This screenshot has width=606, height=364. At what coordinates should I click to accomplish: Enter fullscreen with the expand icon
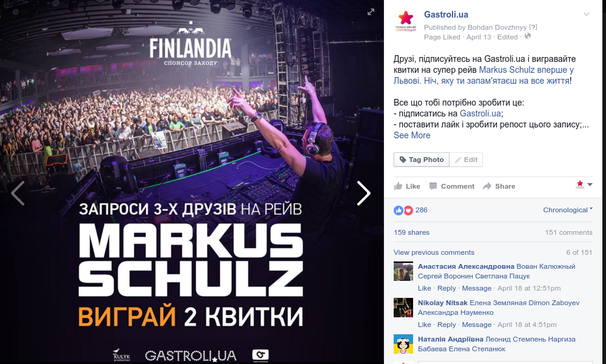tap(371, 12)
